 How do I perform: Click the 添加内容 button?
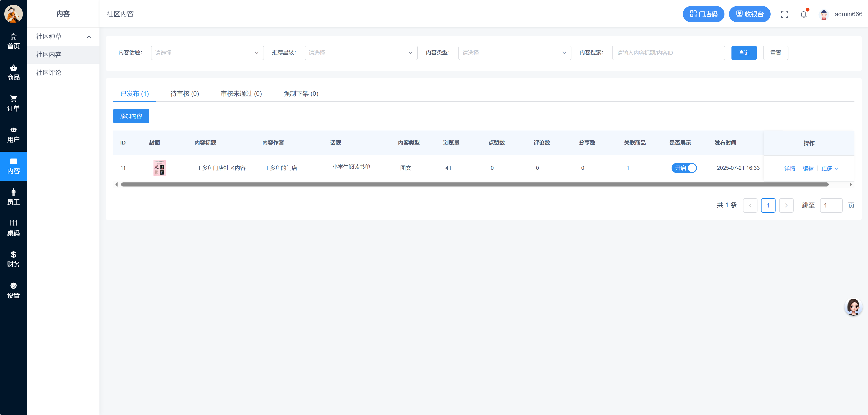click(x=131, y=116)
